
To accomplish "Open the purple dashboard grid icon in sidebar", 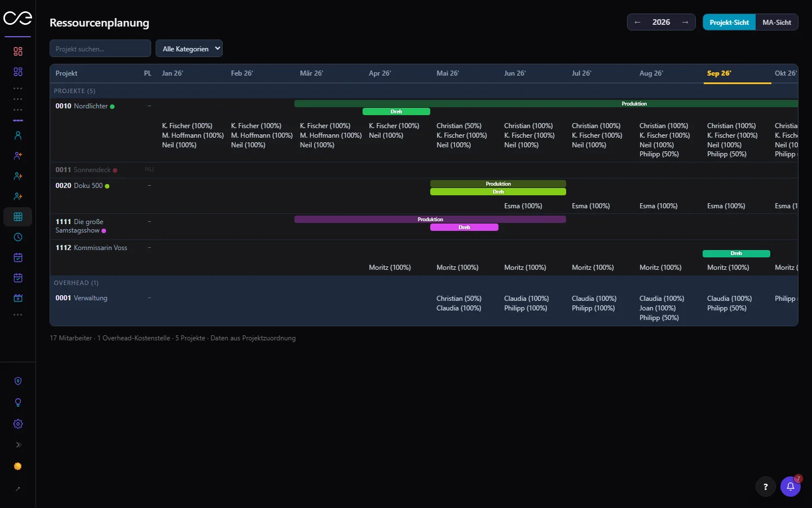I will 18,72.
